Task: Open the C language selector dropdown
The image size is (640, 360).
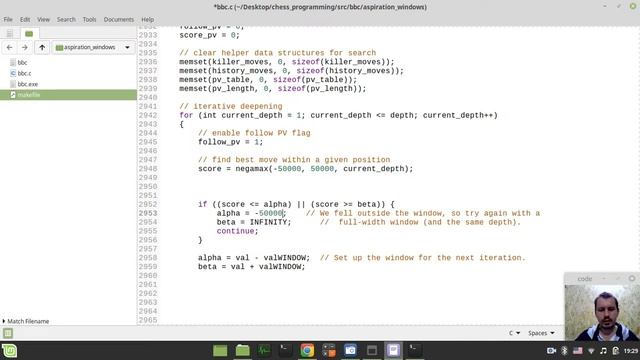Action: pyautogui.click(x=514, y=333)
